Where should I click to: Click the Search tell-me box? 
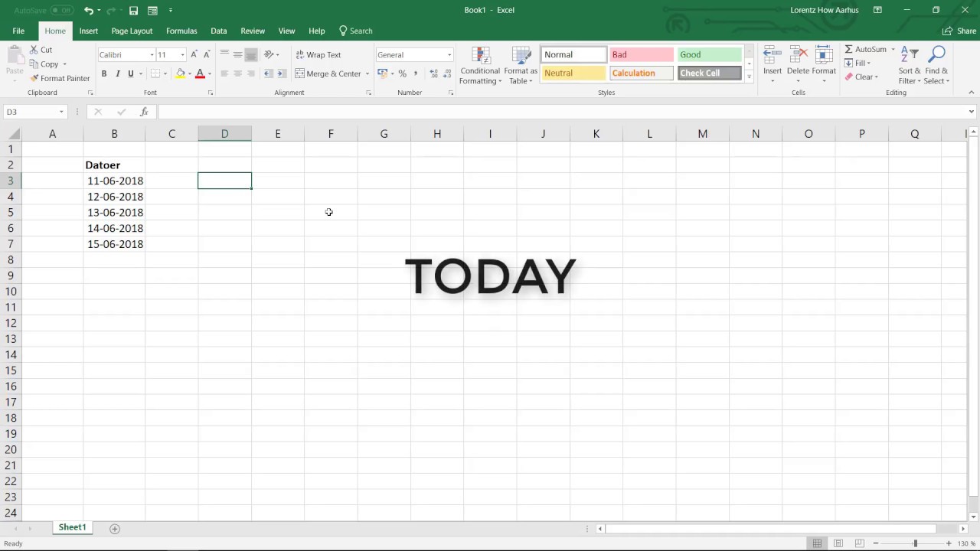tap(356, 31)
